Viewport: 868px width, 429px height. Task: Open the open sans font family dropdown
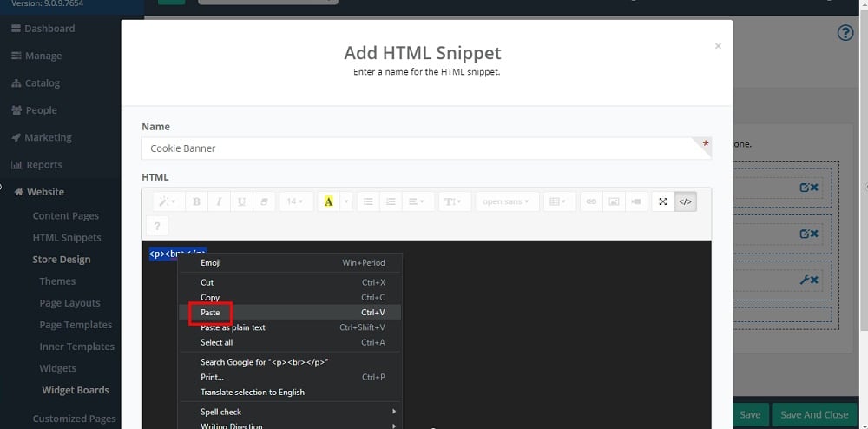coord(507,202)
